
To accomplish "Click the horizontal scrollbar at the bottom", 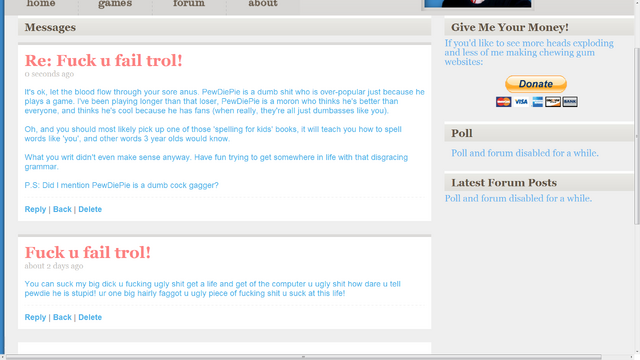I will tap(303, 357).
